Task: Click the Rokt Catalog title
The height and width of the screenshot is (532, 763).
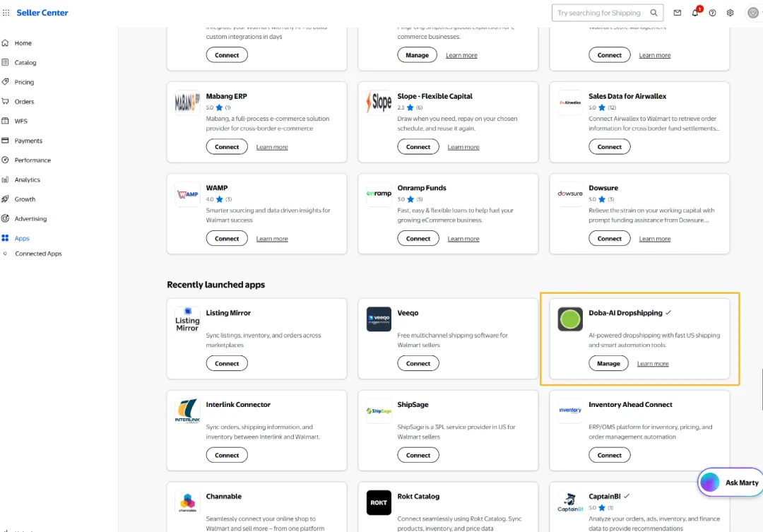Action: click(x=418, y=496)
